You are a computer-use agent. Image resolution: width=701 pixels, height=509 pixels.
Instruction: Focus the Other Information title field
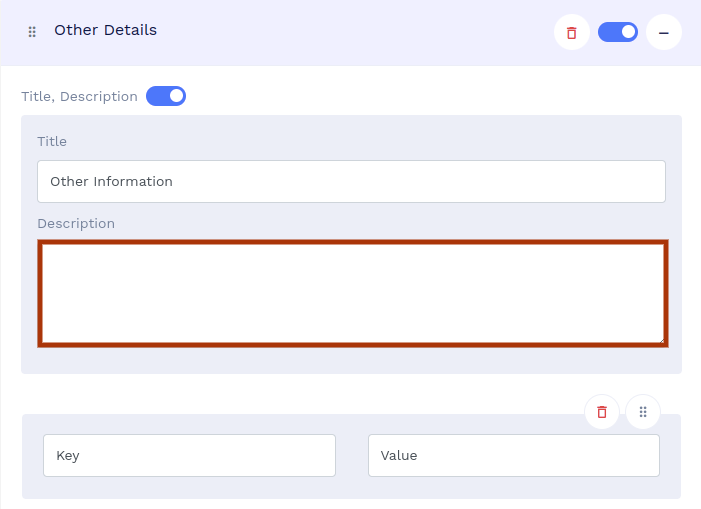click(x=351, y=182)
